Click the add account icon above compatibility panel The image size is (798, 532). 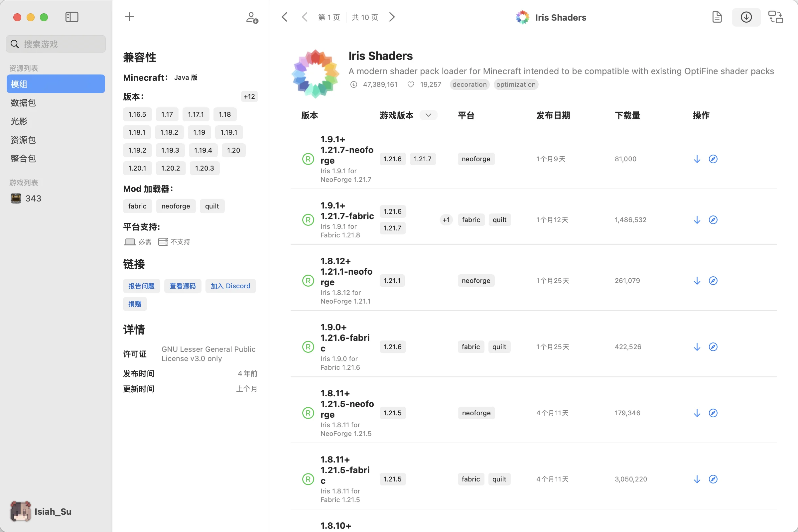(251, 17)
